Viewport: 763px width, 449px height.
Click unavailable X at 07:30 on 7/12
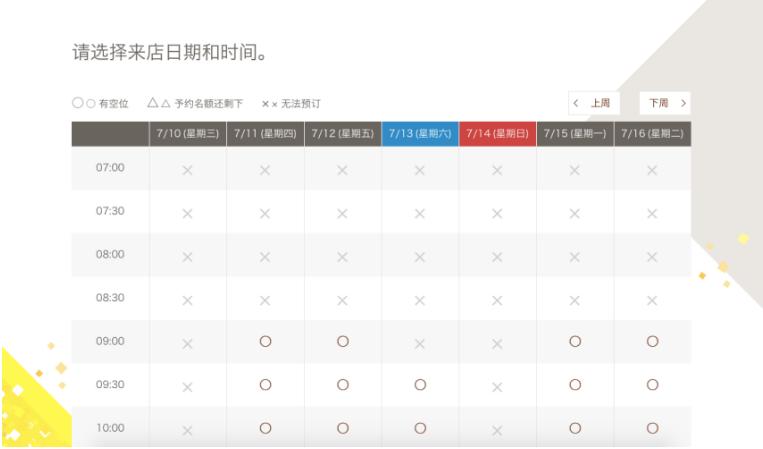tap(342, 214)
